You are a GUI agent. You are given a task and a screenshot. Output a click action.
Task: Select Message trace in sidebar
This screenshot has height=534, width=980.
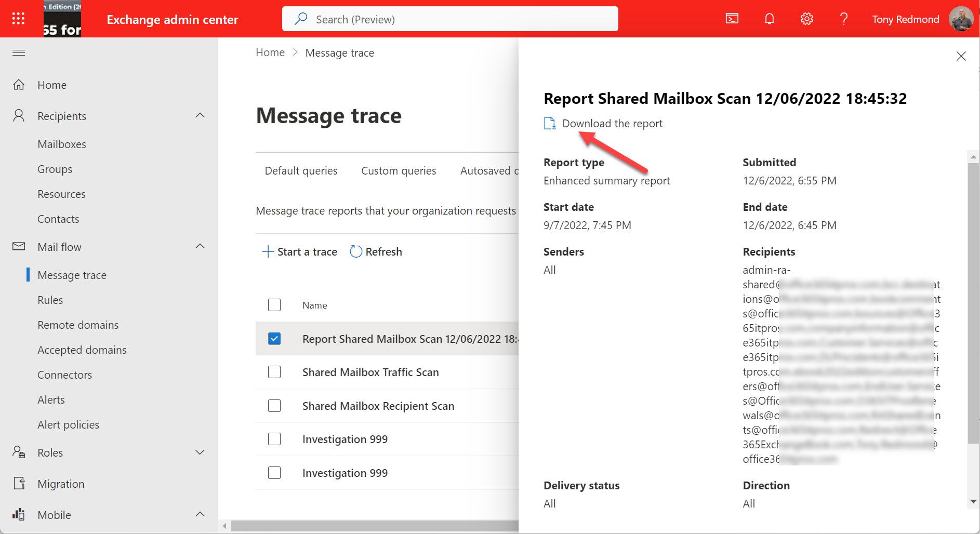tap(72, 275)
